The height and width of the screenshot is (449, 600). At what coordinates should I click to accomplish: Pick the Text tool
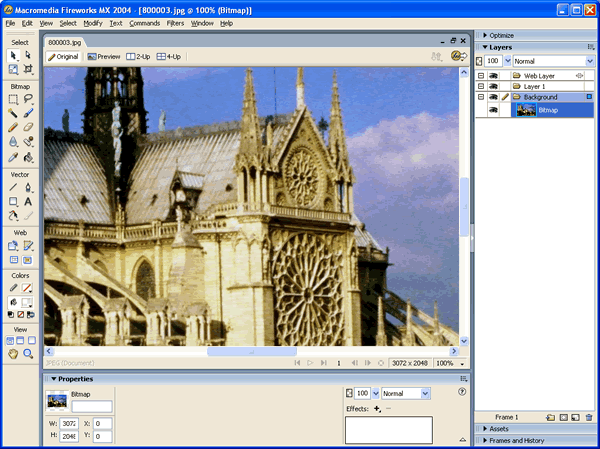tap(29, 201)
